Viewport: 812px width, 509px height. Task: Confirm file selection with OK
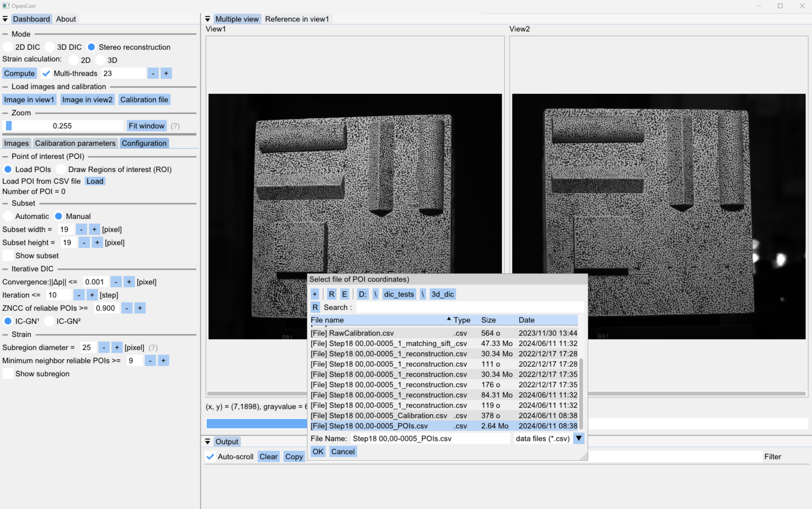[x=318, y=451]
